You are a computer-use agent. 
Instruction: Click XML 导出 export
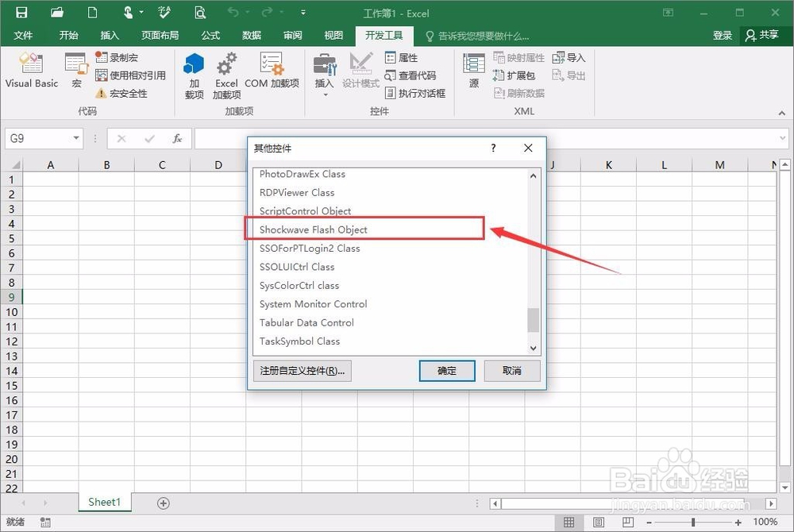569,75
